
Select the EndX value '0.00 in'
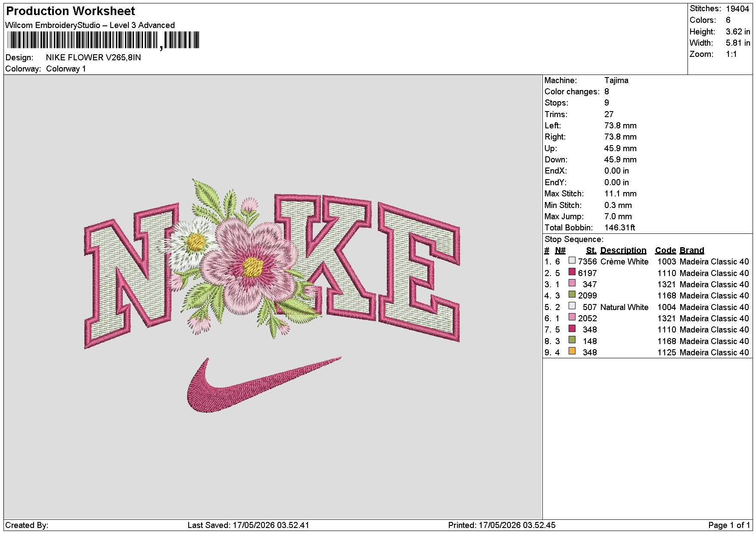[x=616, y=171]
